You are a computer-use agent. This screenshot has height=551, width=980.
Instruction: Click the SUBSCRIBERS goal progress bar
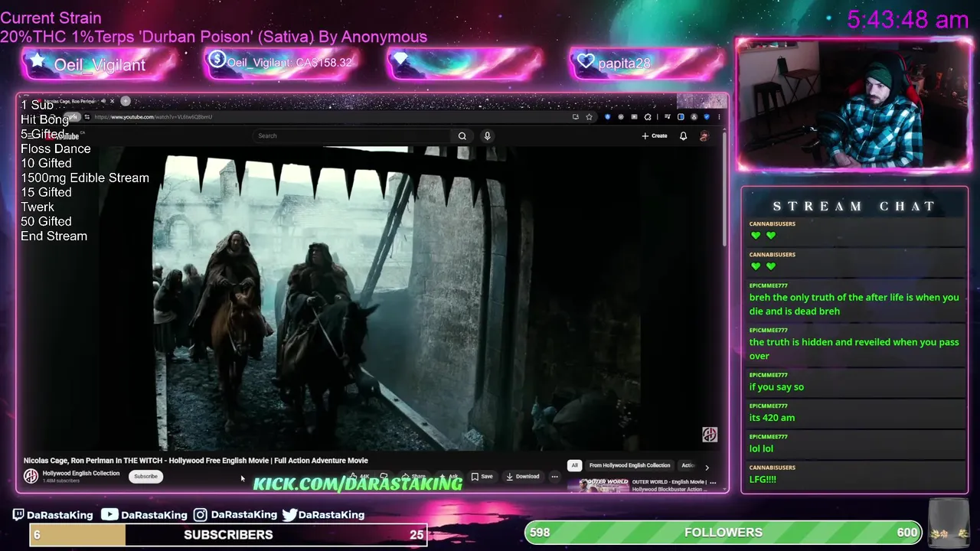(x=228, y=535)
